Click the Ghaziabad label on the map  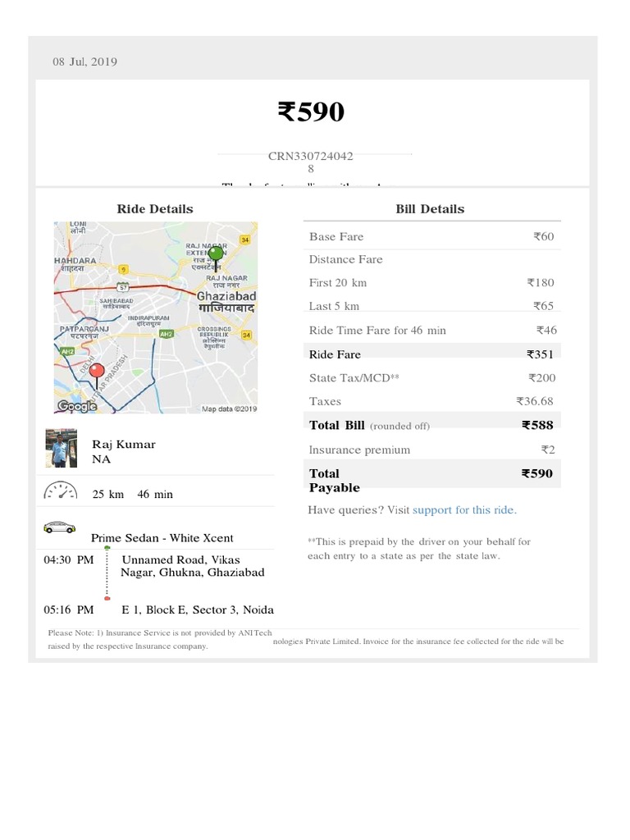coord(226,296)
